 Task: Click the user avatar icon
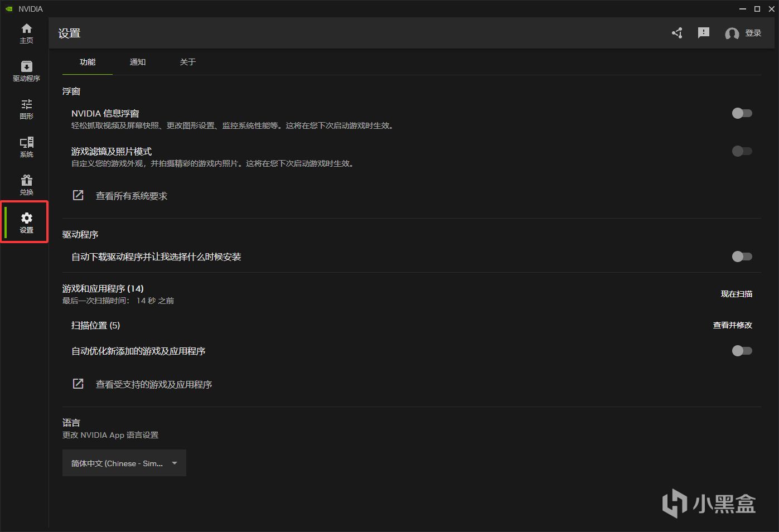point(732,33)
